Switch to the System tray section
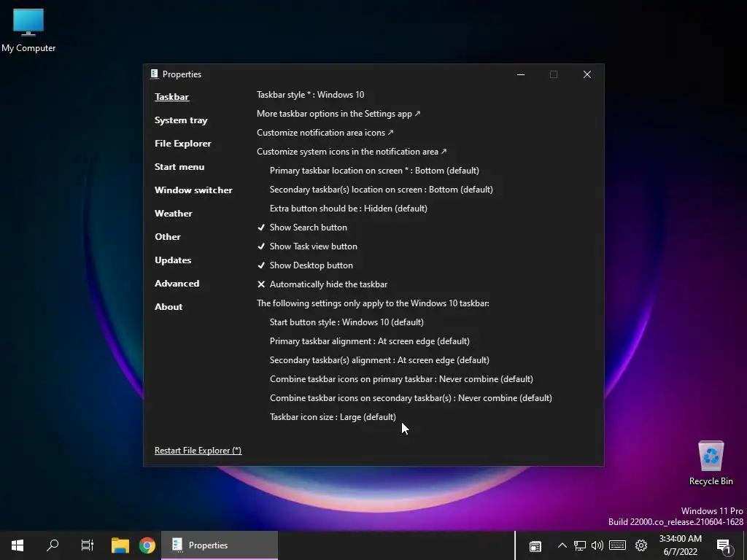Screen dimensions: 747x560 click(181, 120)
